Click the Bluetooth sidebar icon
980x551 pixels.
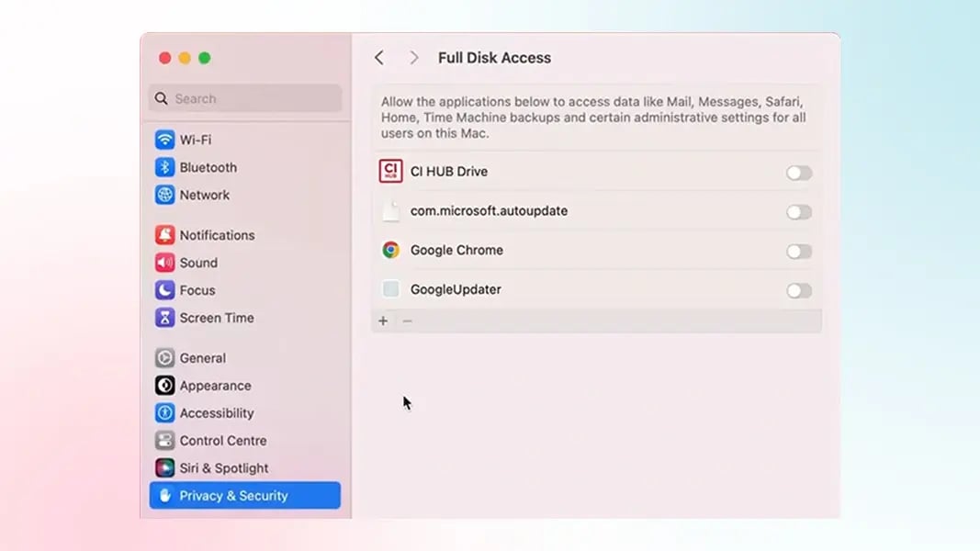pos(164,167)
